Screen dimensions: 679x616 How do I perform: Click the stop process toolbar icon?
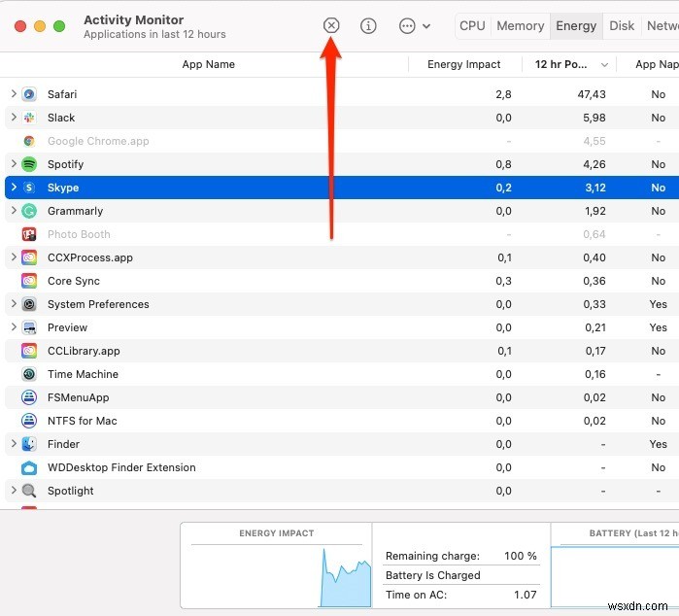tap(331, 25)
